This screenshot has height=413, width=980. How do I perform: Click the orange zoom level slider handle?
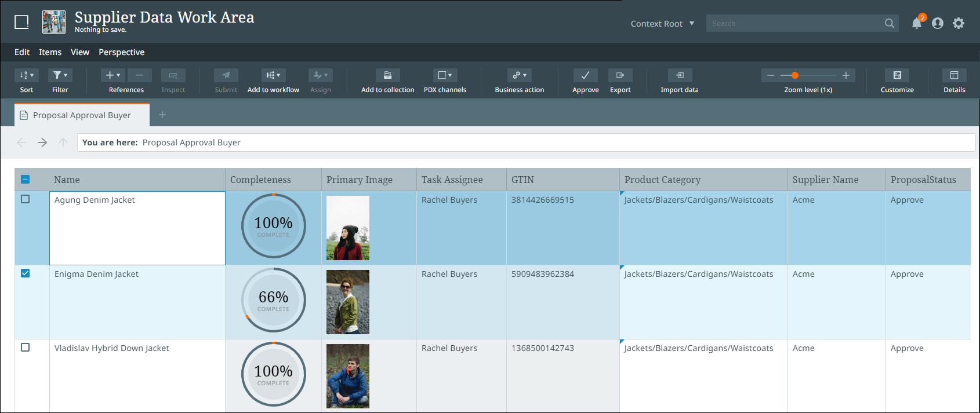pos(795,75)
